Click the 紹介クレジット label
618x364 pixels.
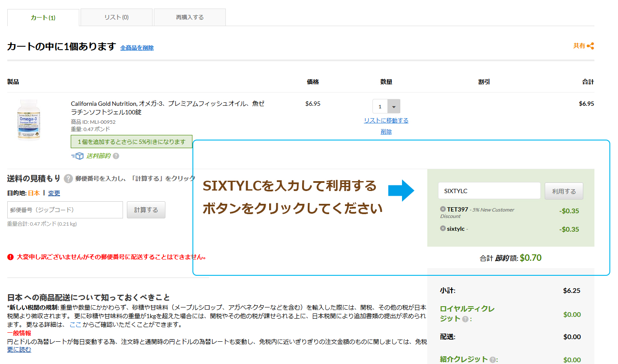(x=464, y=359)
